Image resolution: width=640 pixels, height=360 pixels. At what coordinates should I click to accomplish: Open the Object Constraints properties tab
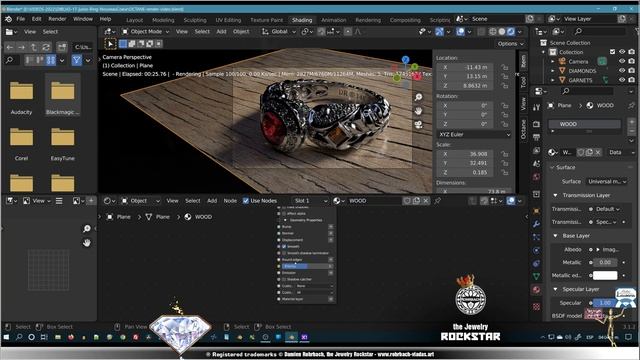[x=536, y=263]
